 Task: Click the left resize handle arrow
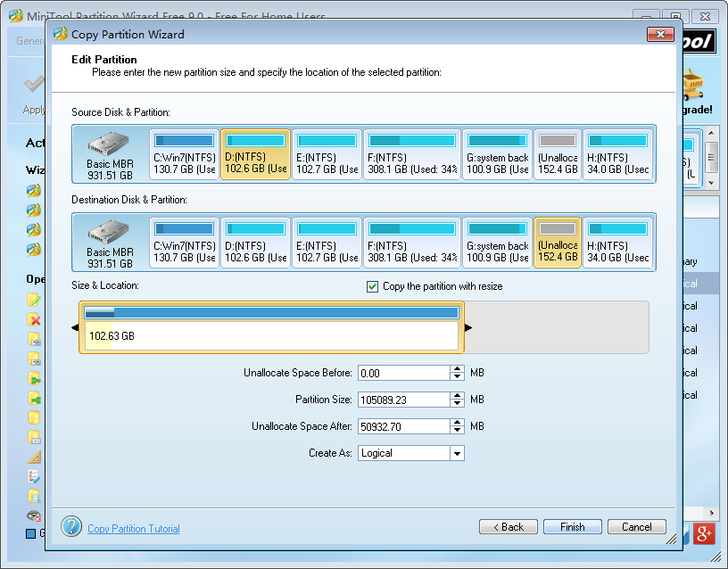(x=75, y=327)
